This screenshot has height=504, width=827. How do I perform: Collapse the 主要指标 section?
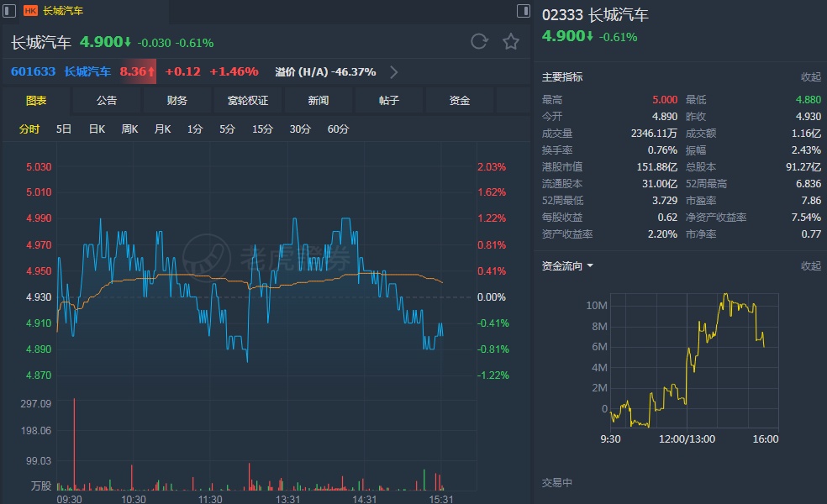(x=810, y=77)
